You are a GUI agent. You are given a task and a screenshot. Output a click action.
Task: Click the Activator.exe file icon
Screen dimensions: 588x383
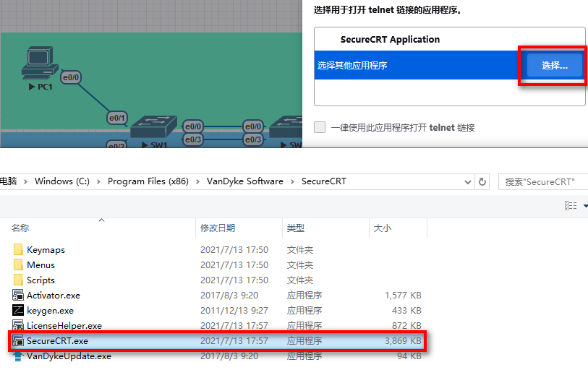point(17,296)
